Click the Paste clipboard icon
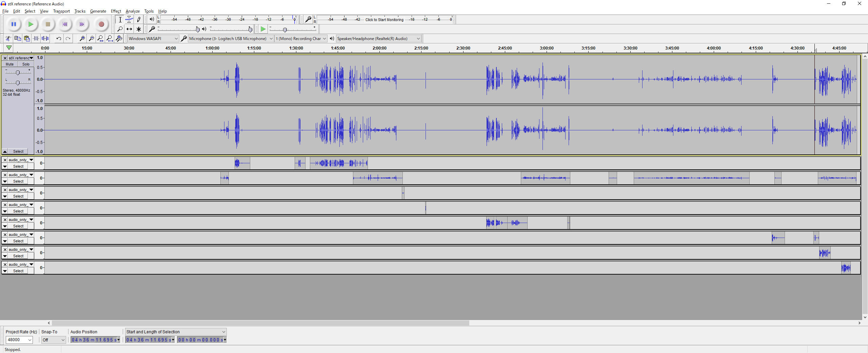 27,39
